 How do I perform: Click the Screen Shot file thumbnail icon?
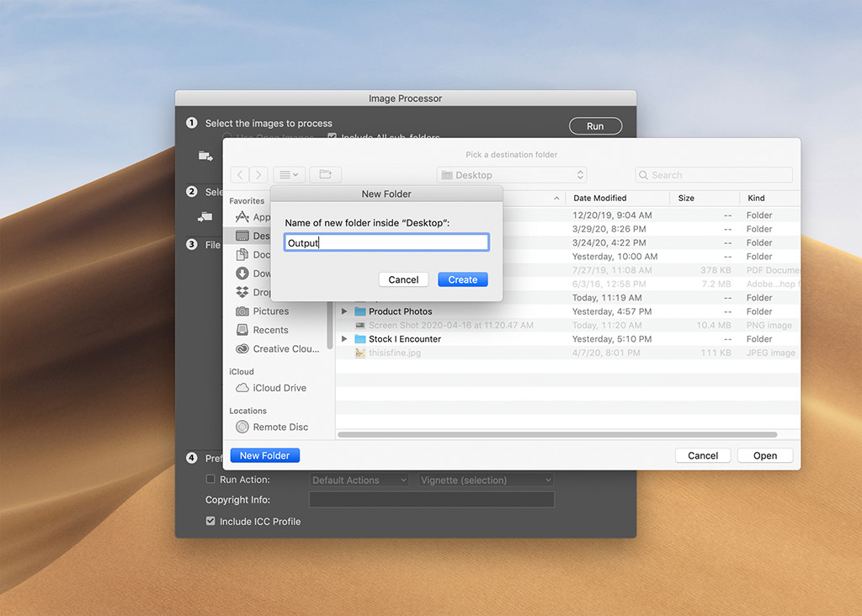coord(360,325)
